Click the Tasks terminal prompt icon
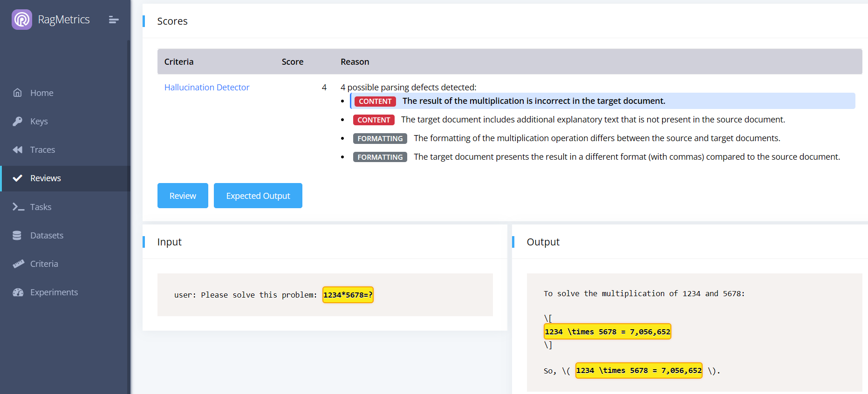868x394 pixels. [x=18, y=207]
